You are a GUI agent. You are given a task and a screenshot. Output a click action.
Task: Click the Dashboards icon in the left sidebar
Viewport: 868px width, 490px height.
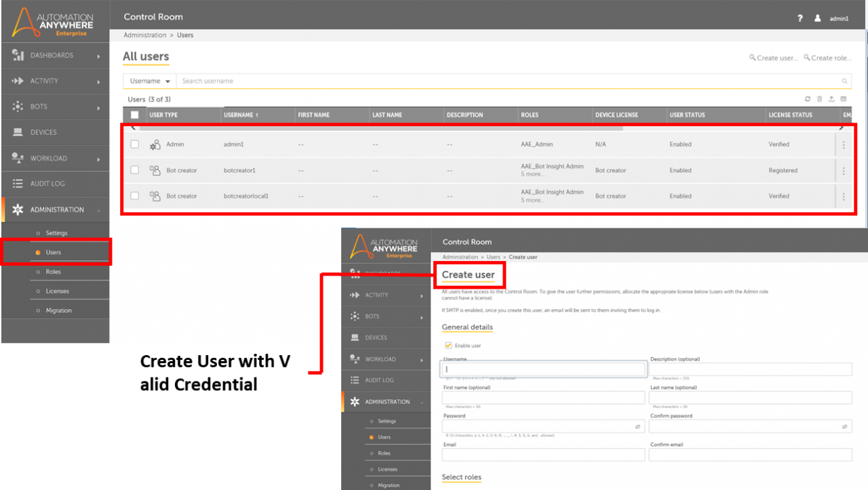point(18,56)
